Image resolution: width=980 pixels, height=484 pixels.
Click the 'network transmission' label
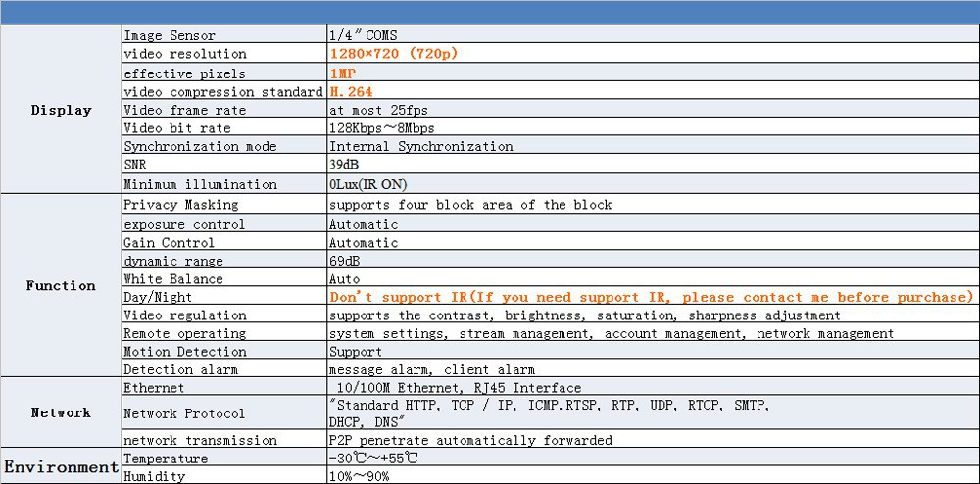click(200, 440)
